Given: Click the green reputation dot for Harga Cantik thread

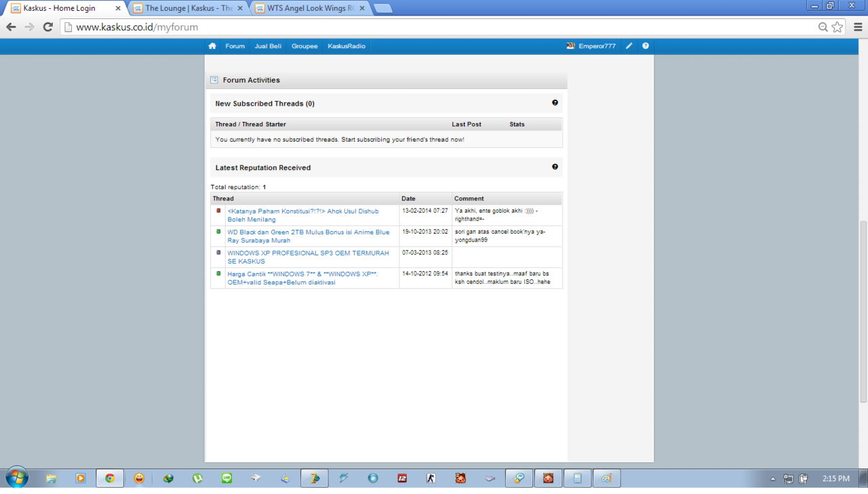Looking at the screenshot, I should 218,274.
